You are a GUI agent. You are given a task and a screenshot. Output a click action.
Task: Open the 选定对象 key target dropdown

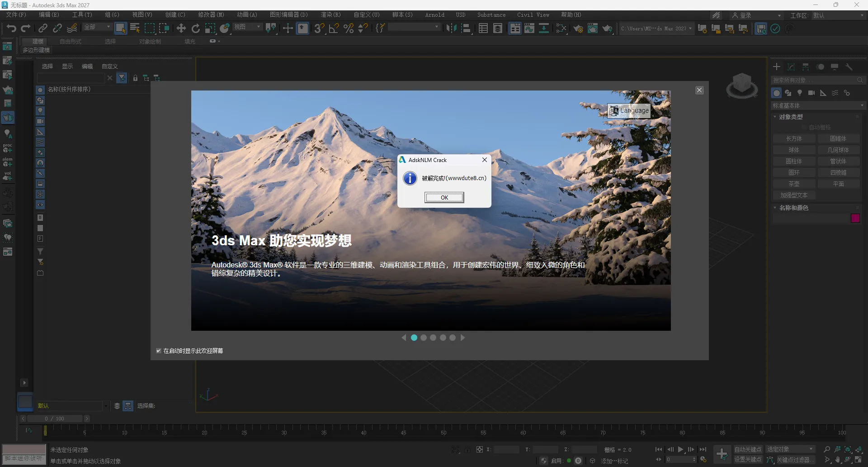(x=790, y=449)
